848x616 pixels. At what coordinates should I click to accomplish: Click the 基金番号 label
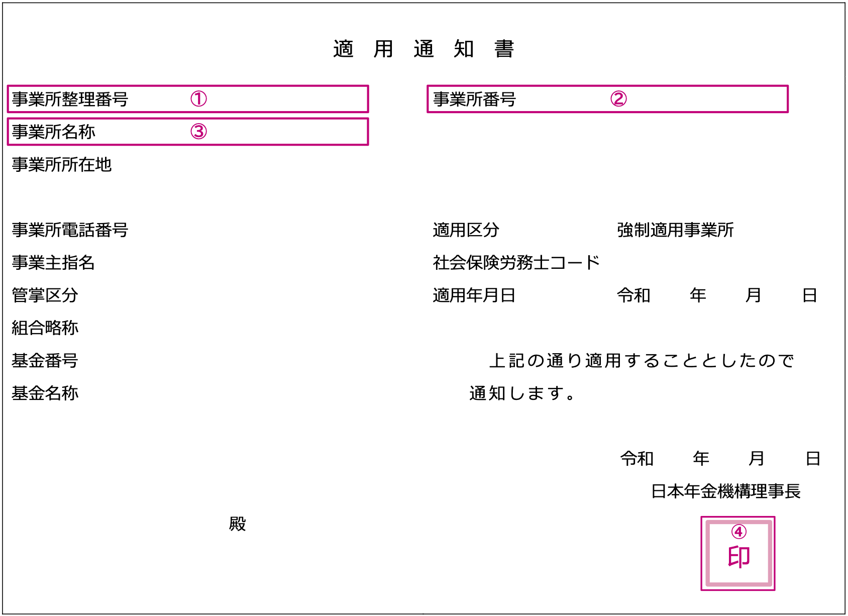click(45, 360)
